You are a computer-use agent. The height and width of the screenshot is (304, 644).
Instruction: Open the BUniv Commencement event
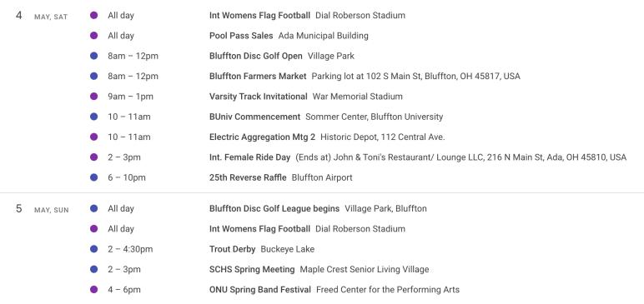click(x=254, y=117)
